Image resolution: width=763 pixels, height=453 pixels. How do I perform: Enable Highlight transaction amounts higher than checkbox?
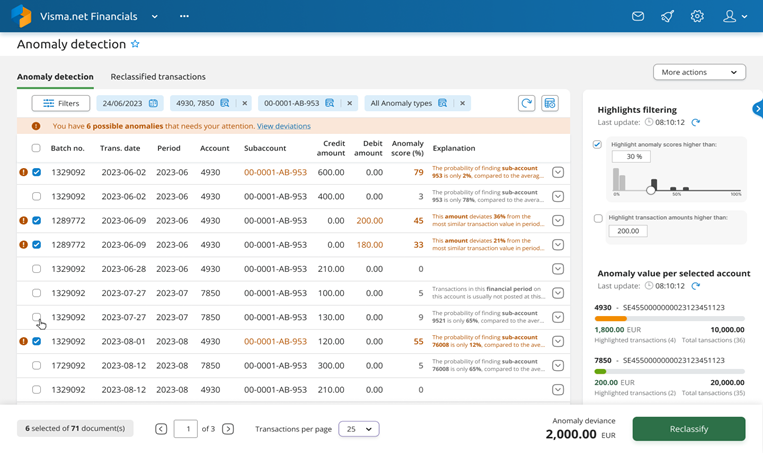tap(598, 218)
